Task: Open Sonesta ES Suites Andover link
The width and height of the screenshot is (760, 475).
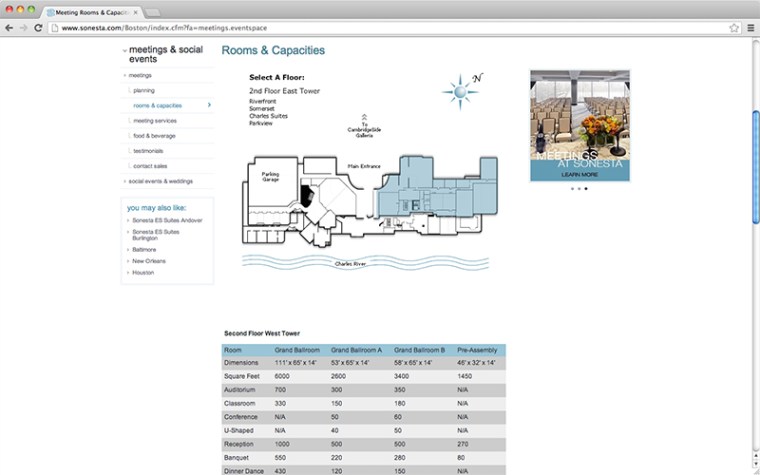Action: point(167,221)
